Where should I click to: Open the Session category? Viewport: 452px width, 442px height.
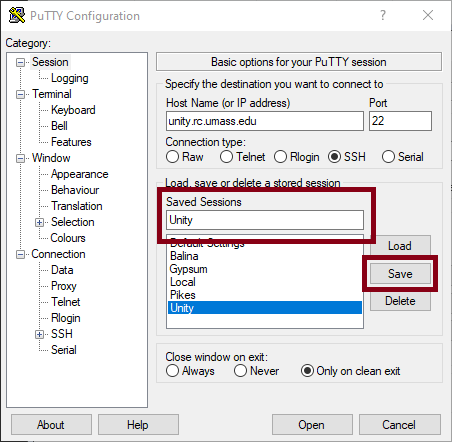click(50, 62)
